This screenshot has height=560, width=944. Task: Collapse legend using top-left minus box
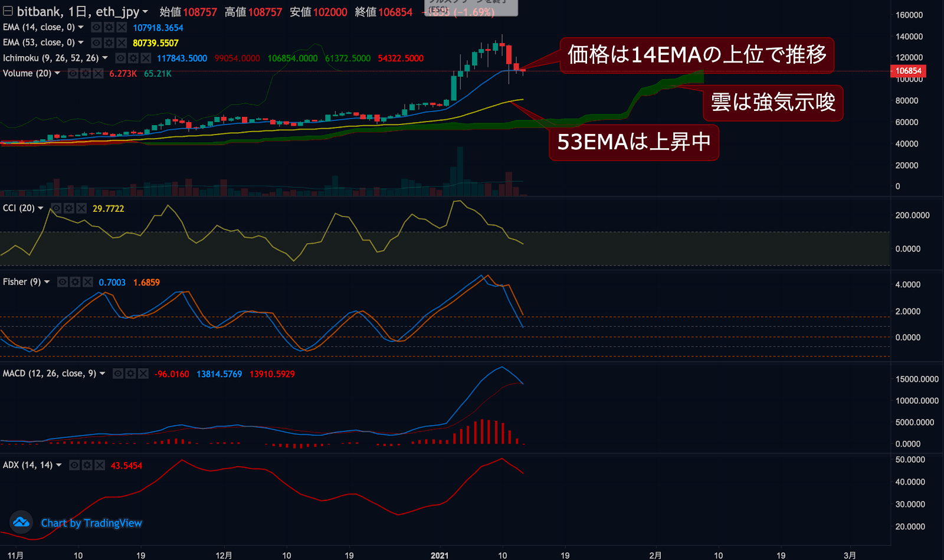8,11
